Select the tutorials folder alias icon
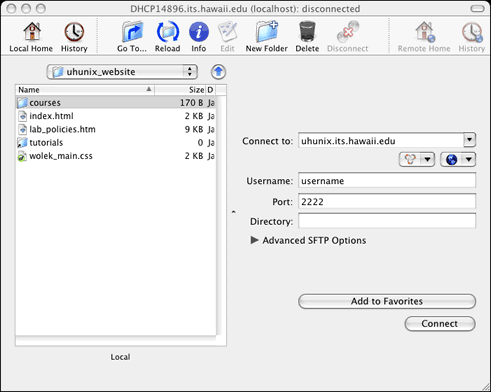 (x=22, y=143)
